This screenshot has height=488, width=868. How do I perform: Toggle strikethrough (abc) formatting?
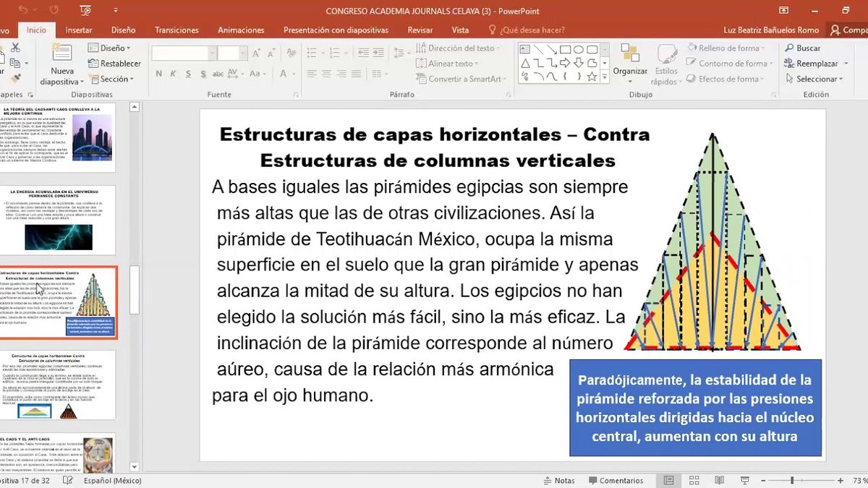coord(219,74)
